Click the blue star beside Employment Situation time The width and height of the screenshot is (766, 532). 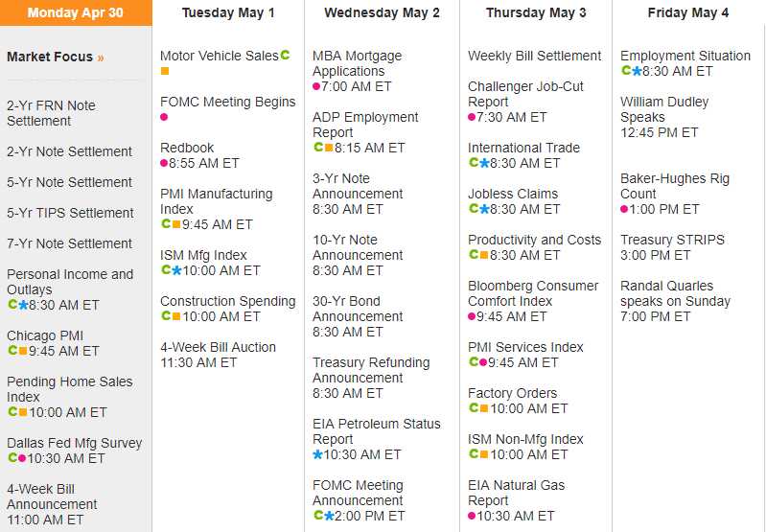pos(636,71)
